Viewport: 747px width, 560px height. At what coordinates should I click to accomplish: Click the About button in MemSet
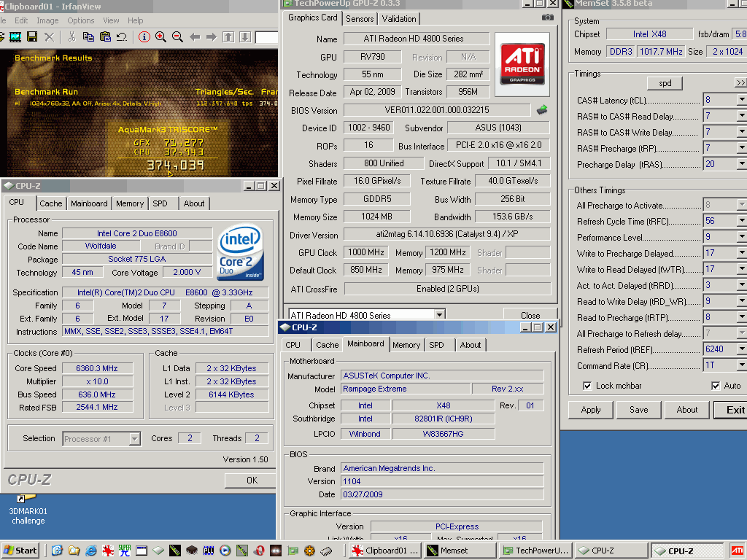click(687, 410)
